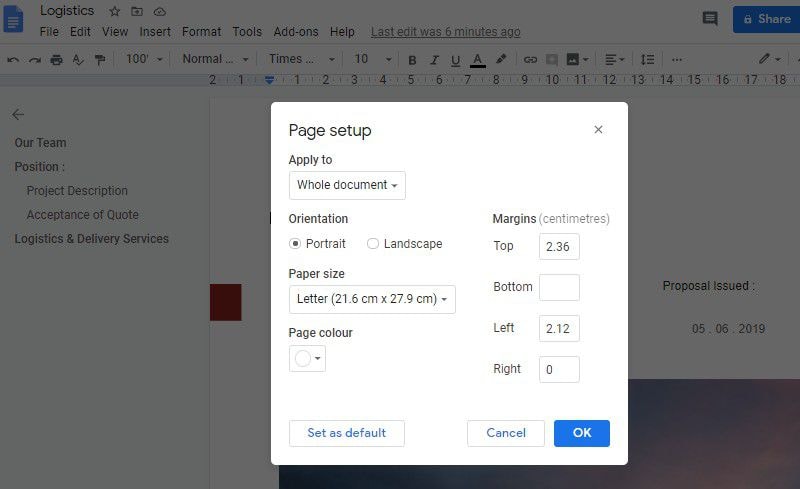Open the Normal text style dropdown
800x489 pixels.
215,59
